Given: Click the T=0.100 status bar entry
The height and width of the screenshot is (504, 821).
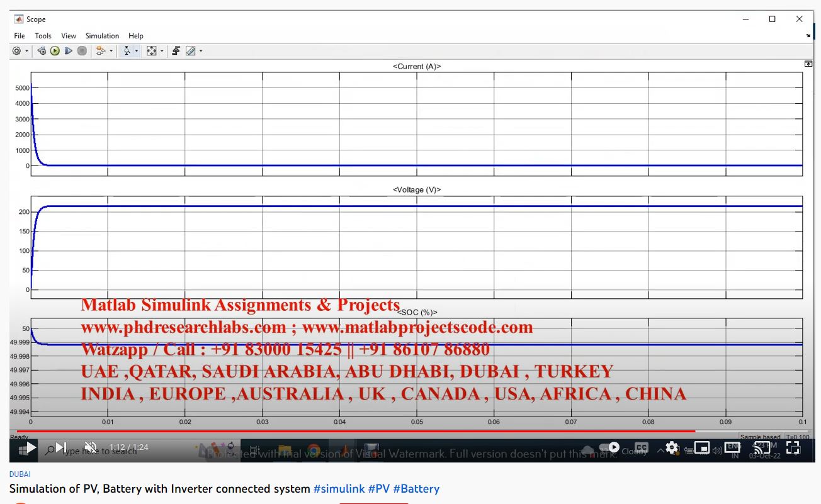Looking at the screenshot, I should [x=798, y=437].
